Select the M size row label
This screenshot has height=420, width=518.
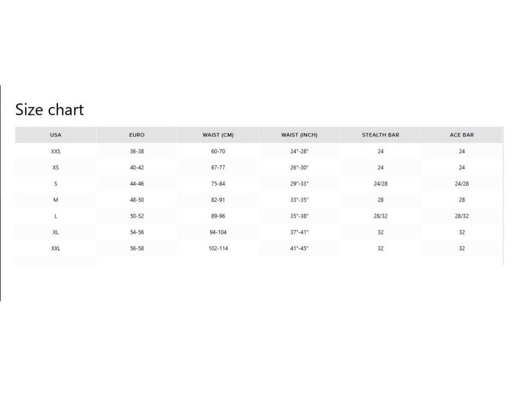(x=56, y=200)
